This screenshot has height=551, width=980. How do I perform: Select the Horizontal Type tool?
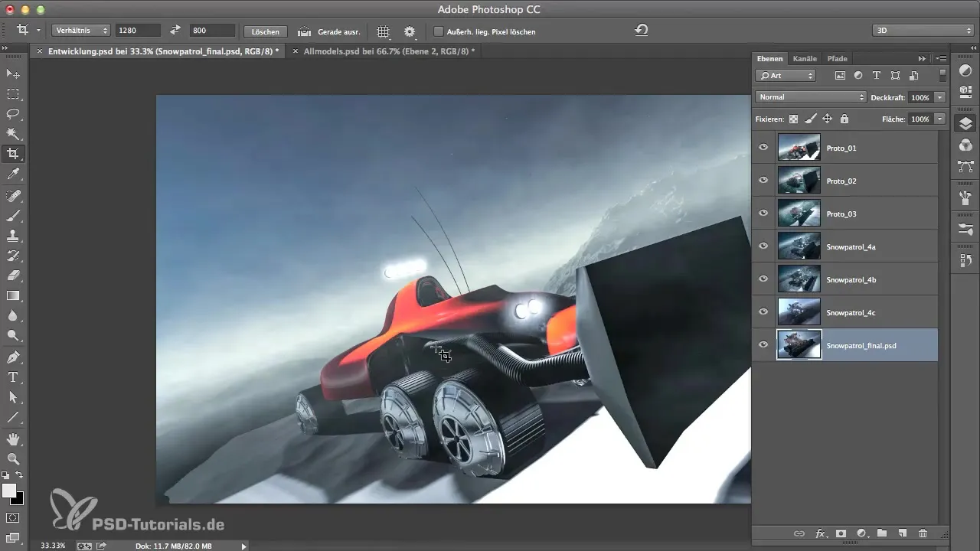[13, 377]
